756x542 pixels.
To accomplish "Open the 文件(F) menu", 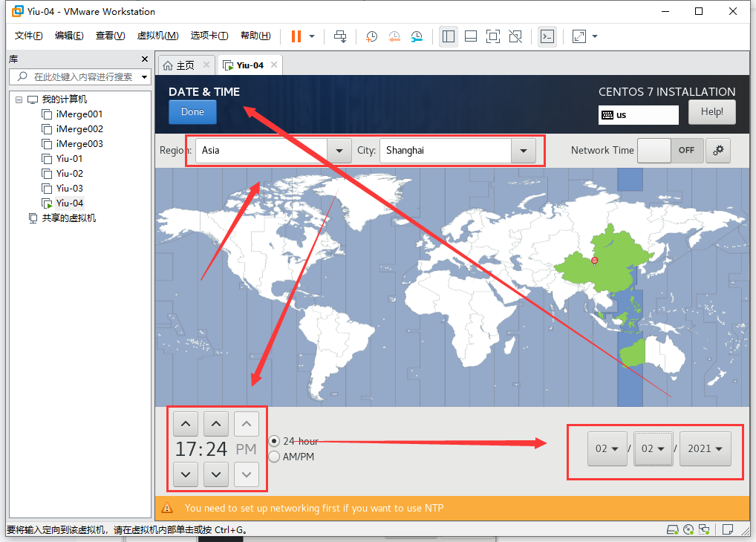I will [28, 36].
